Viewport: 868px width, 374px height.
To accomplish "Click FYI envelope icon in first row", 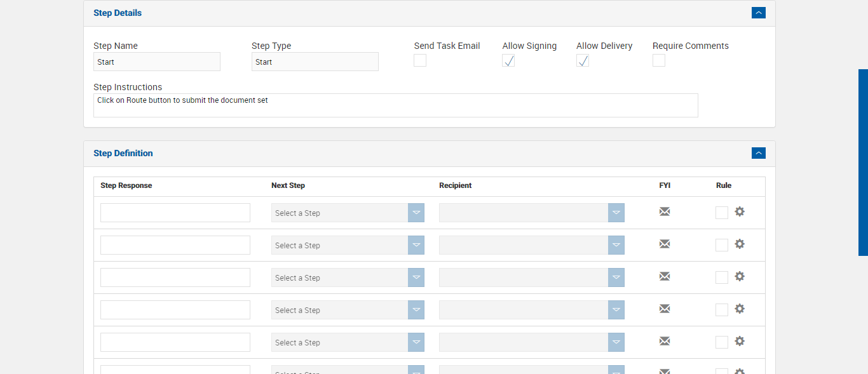I will tap(665, 211).
